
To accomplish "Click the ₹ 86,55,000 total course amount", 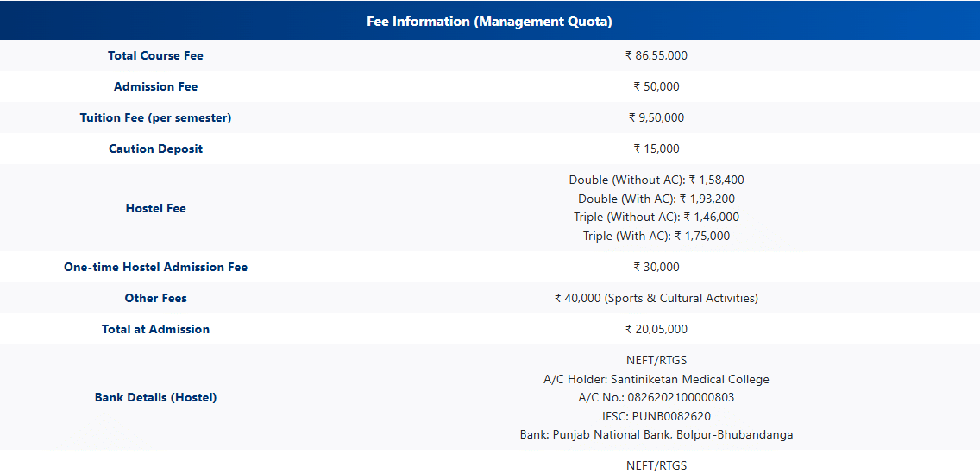I will (656, 55).
